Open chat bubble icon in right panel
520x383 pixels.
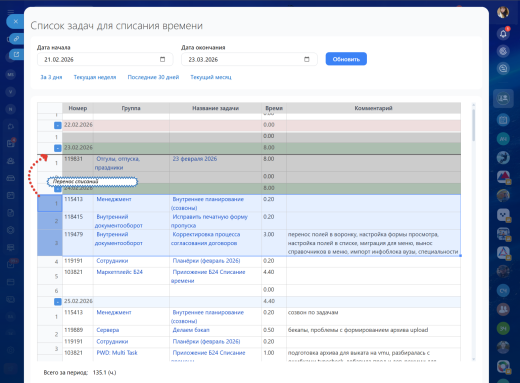pos(503,68)
